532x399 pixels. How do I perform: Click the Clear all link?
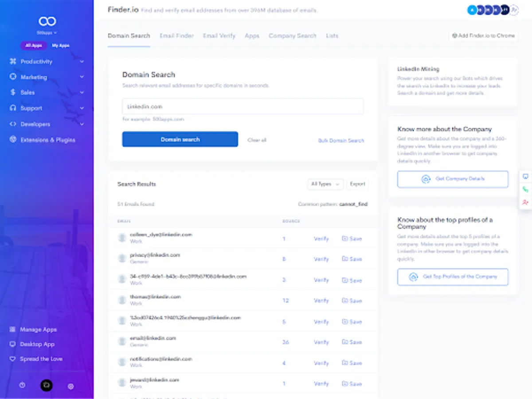pyautogui.click(x=257, y=140)
